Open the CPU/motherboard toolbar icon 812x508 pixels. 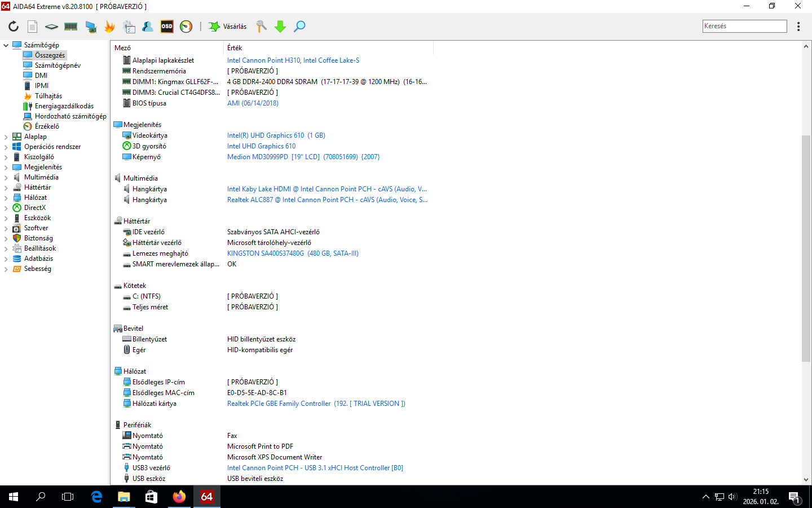pos(51,26)
